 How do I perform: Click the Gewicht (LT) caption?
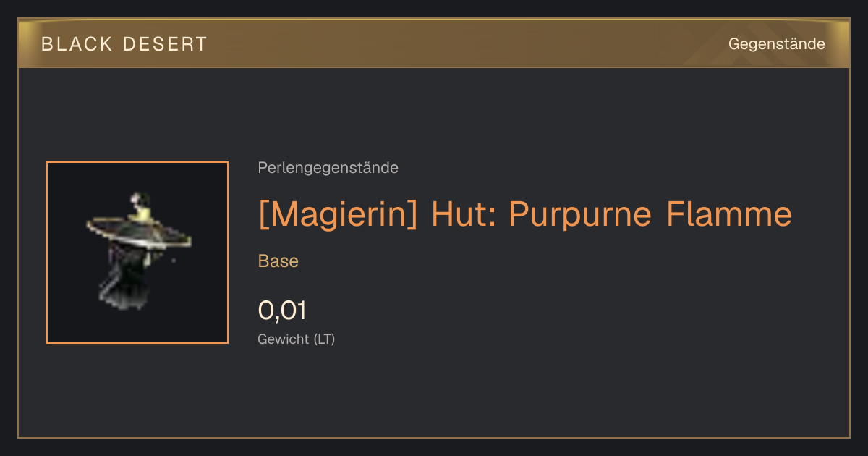click(x=297, y=339)
